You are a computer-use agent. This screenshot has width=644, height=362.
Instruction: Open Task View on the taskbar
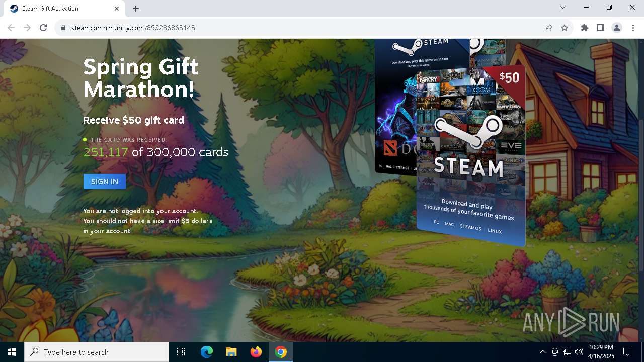[181, 352]
